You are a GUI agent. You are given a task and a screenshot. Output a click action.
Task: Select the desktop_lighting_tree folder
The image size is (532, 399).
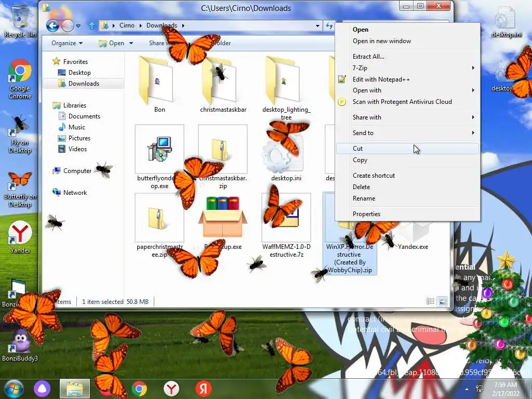tap(286, 88)
